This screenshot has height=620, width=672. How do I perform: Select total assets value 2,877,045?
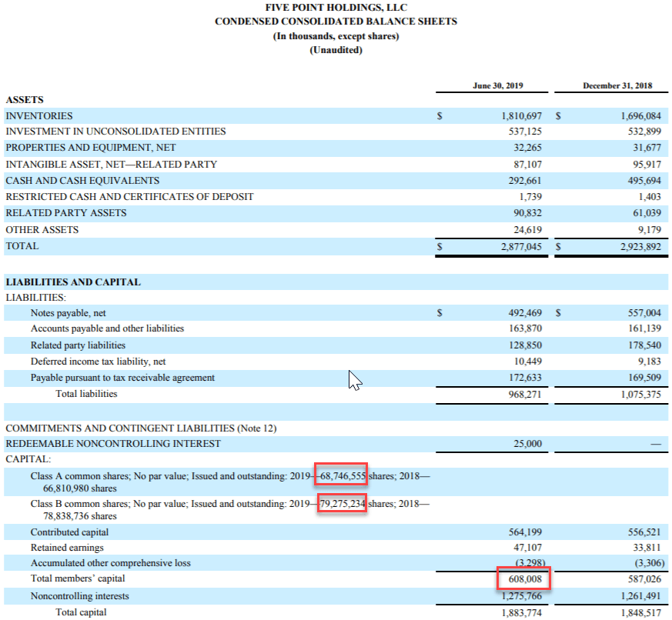(522, 247)
